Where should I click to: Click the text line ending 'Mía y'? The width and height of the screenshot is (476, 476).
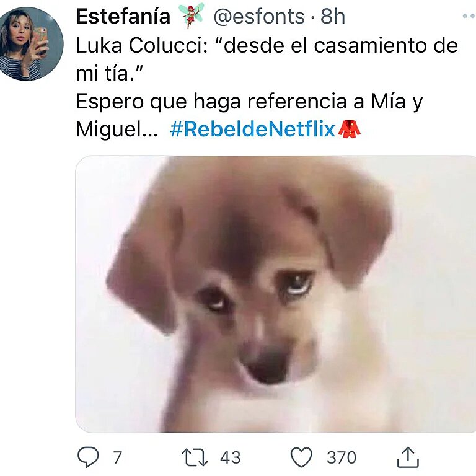249,102
